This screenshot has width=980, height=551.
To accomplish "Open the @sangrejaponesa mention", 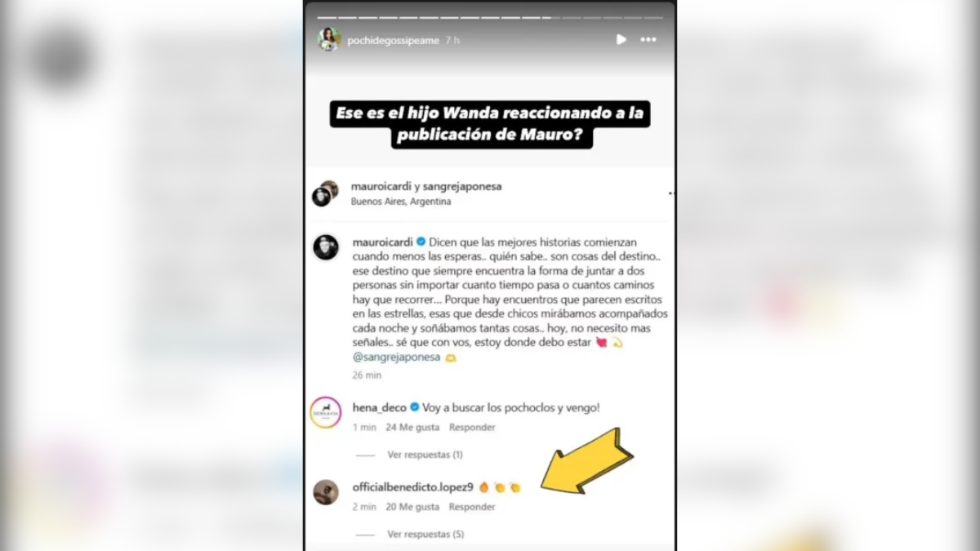I will pyautogui.click(x=396, y=358).
